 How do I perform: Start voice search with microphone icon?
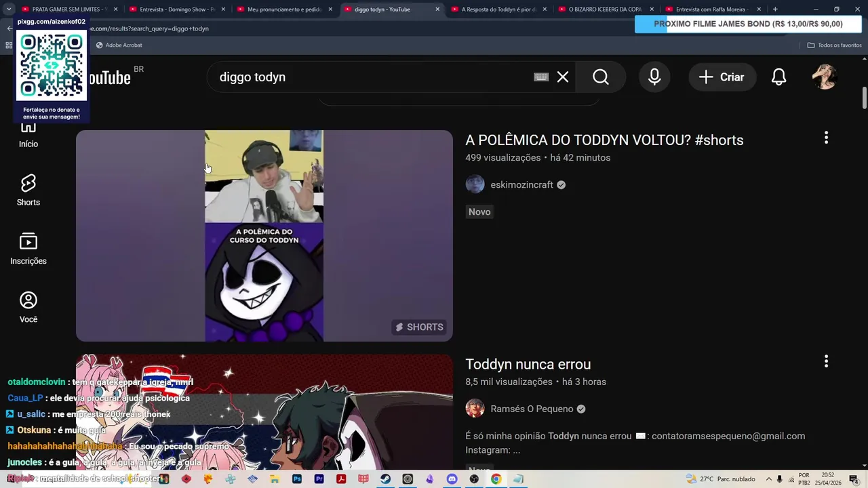[x=654, y=77]
